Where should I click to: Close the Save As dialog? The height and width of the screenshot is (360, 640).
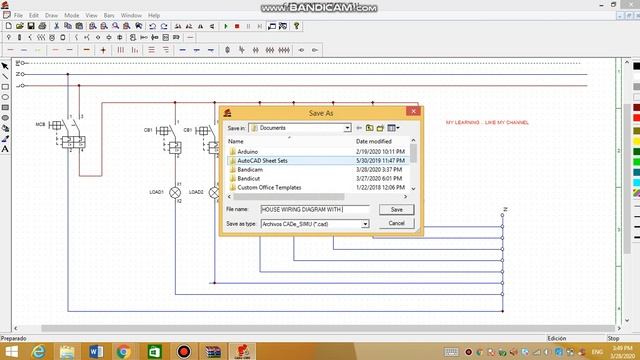click(x=413, y=111)
